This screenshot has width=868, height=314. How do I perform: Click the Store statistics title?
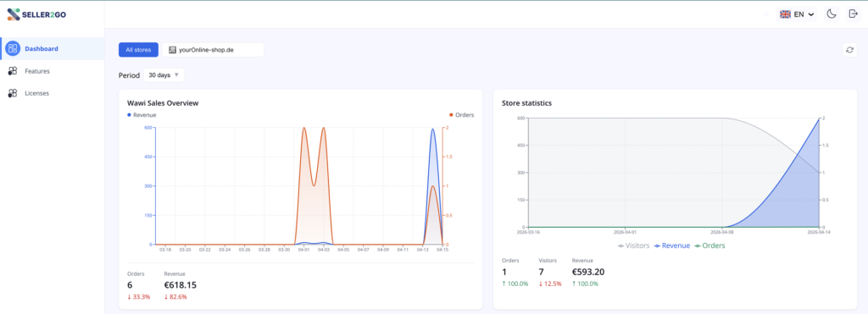pyautogui.click(x=526, y=102)
